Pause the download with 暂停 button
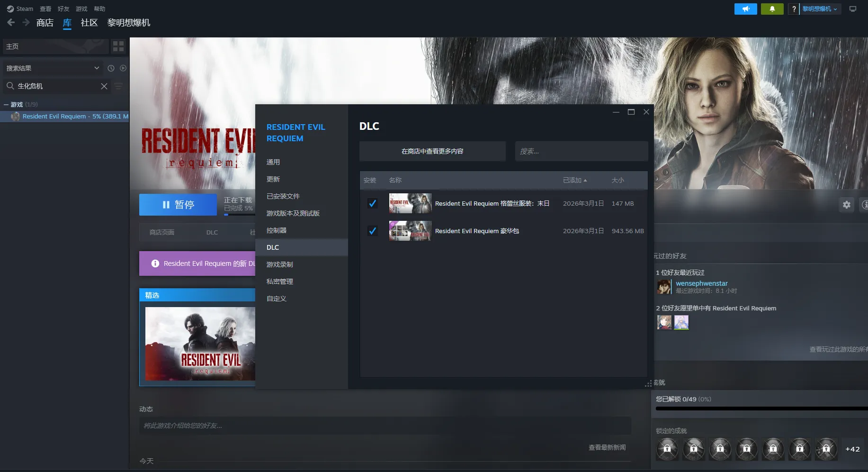The width and height of the screenshot is (868, 472). click(x=178, y=205)
